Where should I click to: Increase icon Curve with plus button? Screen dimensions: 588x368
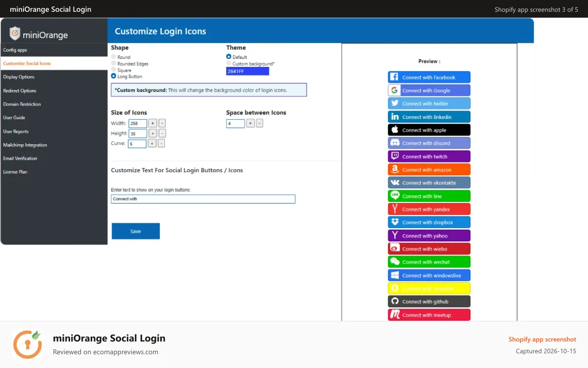tap(152, 143)
